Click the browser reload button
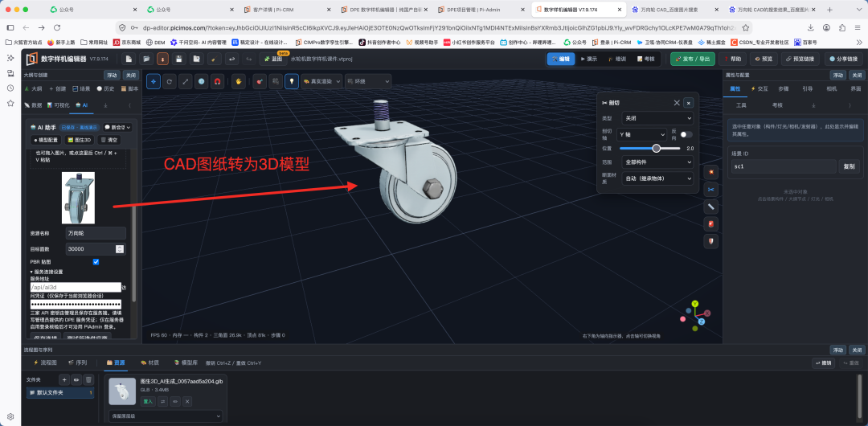The image size is (868, 426). (57, 27)
